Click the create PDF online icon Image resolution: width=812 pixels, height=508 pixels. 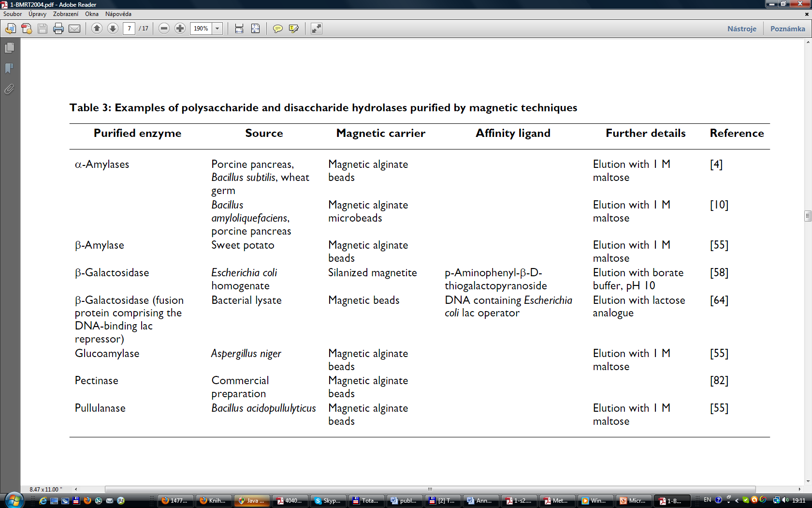[x=27, y=29]
